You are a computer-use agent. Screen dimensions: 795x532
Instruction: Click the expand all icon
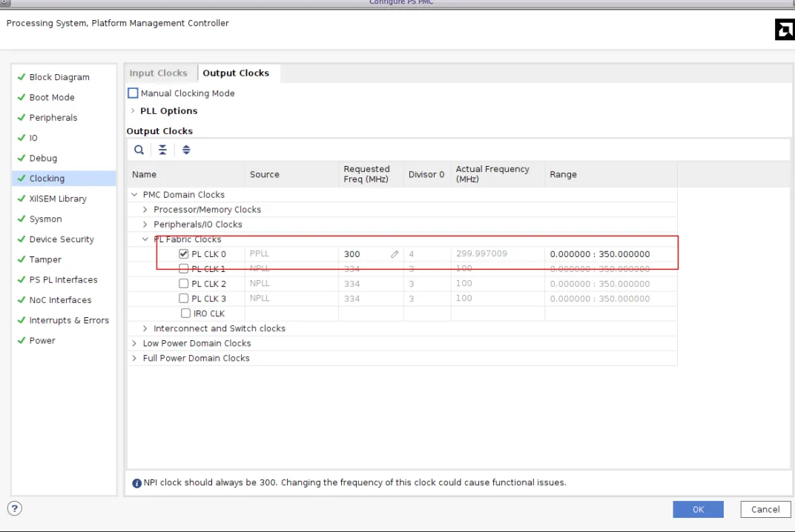[186, 150]
